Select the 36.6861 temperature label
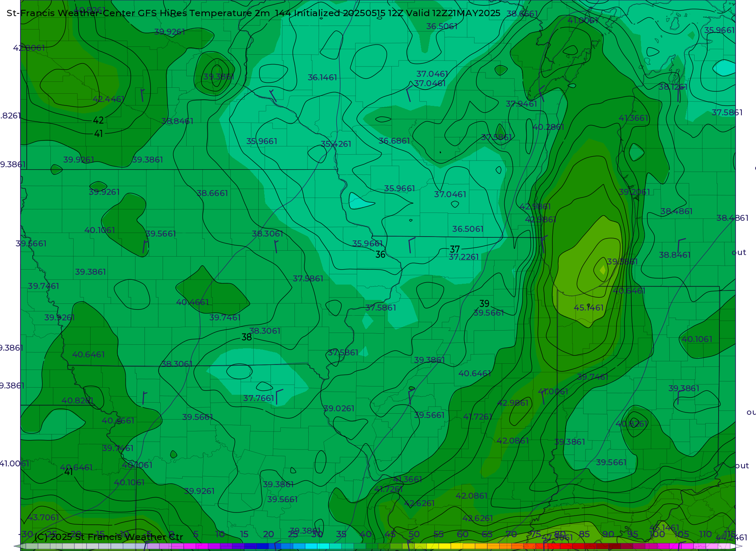The image size is (756, 551). (394, 141)
